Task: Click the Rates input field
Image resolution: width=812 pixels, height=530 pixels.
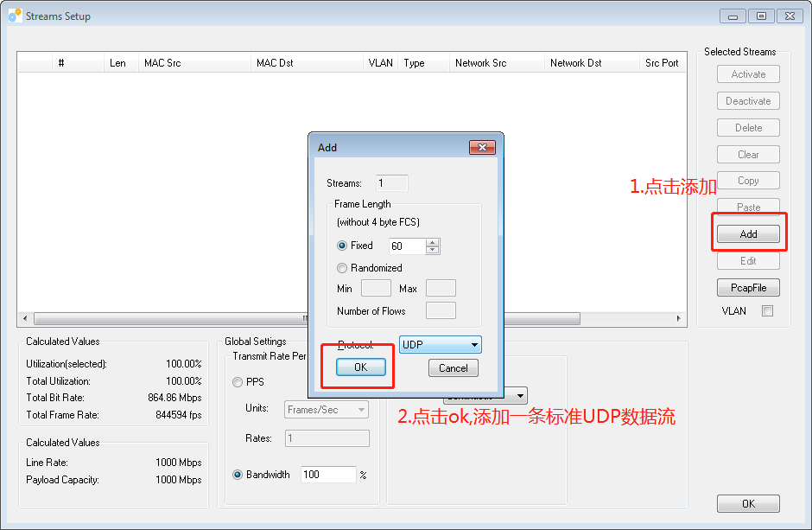Action: (x=327, y=438)
